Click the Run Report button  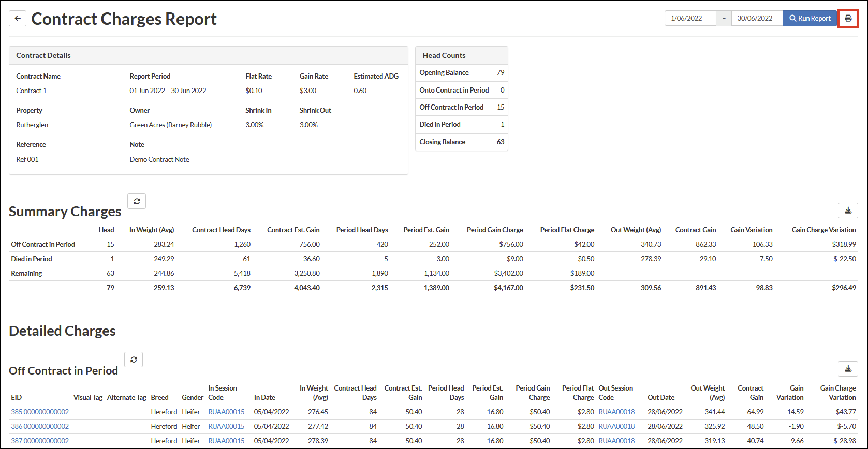pyautogui.click(x=810, y=18)
